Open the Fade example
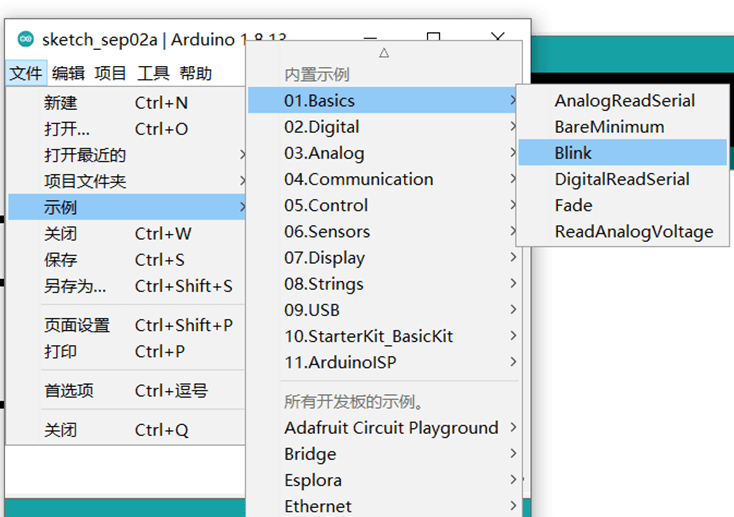 click(623, 206)
